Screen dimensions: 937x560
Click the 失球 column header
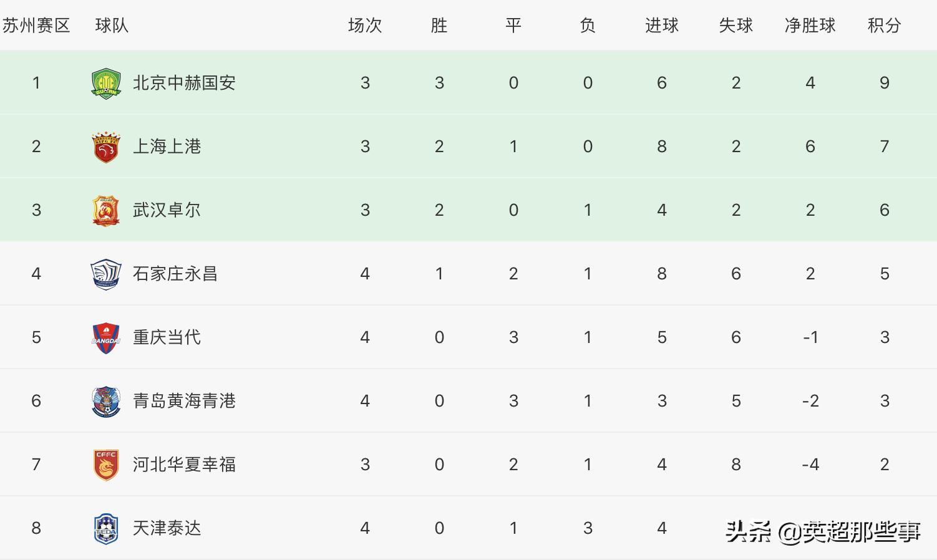(736, 26)
